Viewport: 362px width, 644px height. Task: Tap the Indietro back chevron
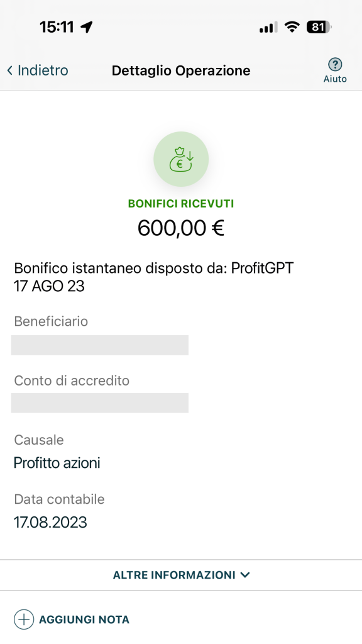[x=10, y=70]
